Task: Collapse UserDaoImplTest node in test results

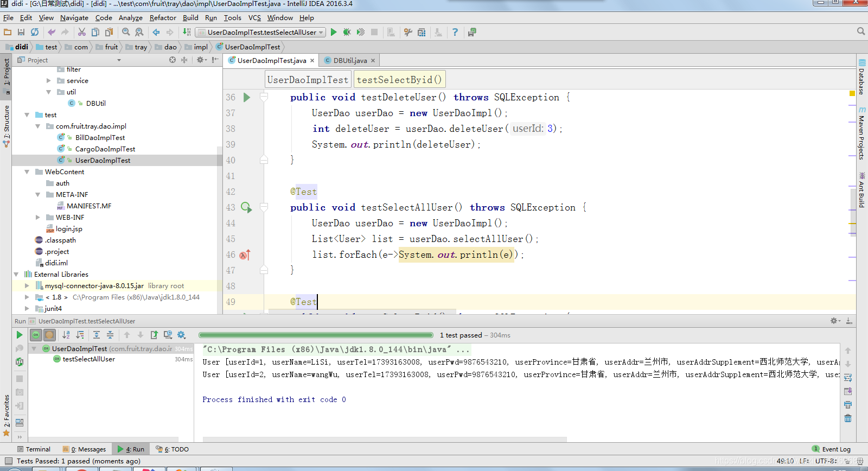Action: coord(34,348)
